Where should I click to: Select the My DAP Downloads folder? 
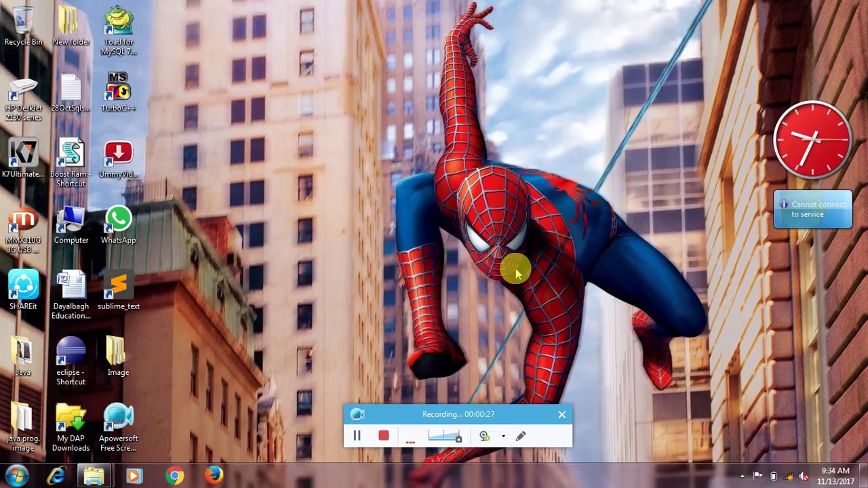coord(71,428)
